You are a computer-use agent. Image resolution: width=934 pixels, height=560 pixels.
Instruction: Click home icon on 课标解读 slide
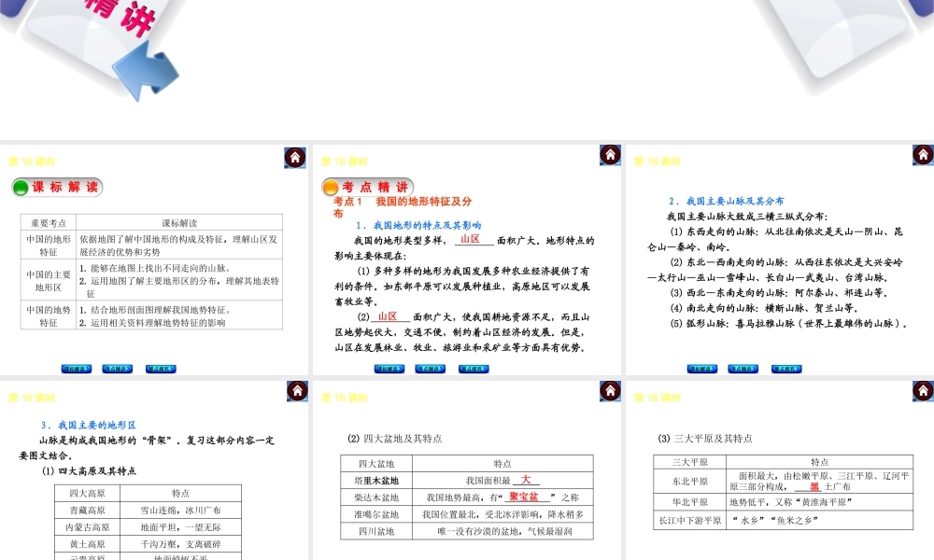tap(295, 157)
